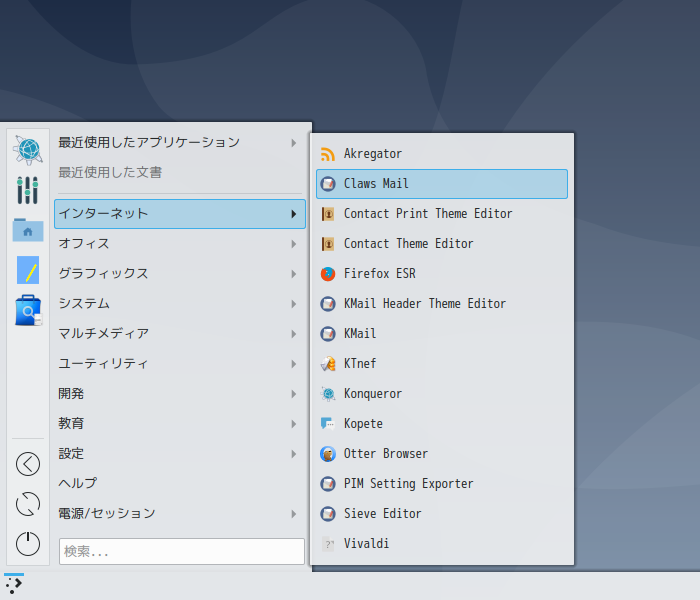The image size is (700, 600).
Task: Expand the マルチメディア submenu arrow
Action: pyautogui.click(x=294, y=333)
